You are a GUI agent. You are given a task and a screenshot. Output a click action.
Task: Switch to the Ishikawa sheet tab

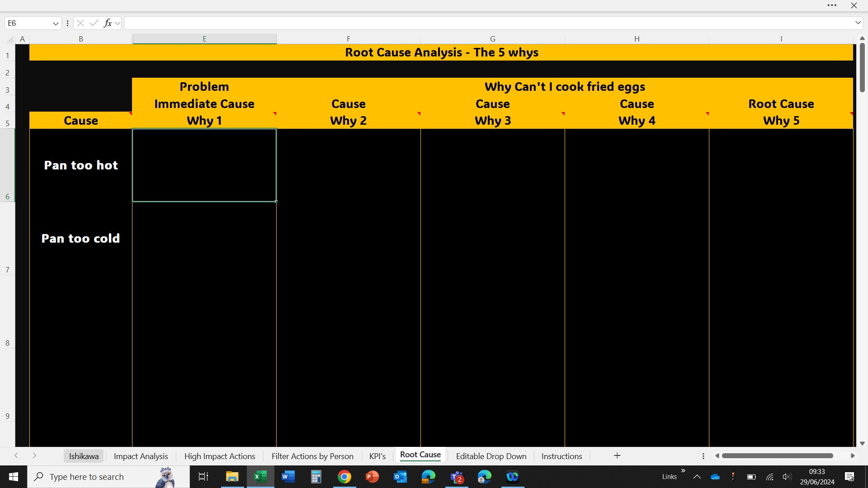(83, 456)
